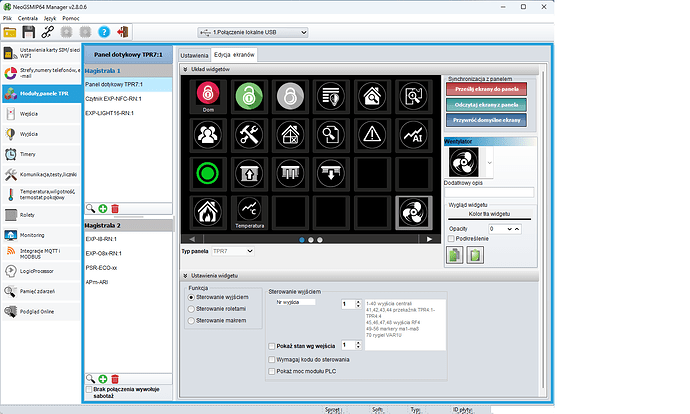This screenshot has width=690, height=414.
Task: Select gray padlock widget
Action: 290,96
